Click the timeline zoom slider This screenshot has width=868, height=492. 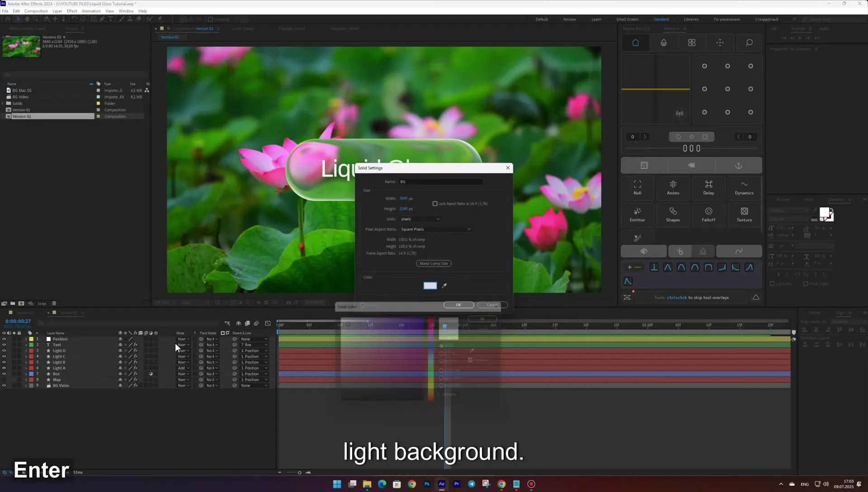point(299,473)
